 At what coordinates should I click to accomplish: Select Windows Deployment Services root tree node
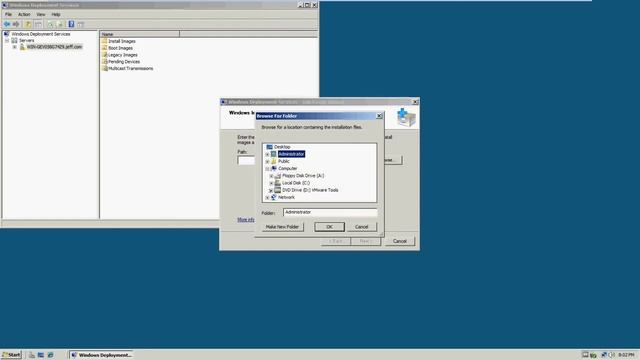(41, 34)
